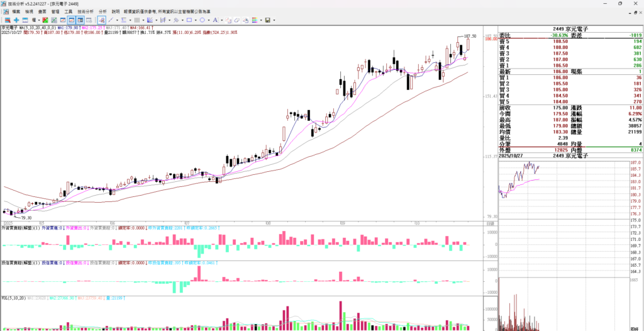Click the eraser icon in toolbar
The height and width of the screenshot is (331, 644).
tap(236, 20)
